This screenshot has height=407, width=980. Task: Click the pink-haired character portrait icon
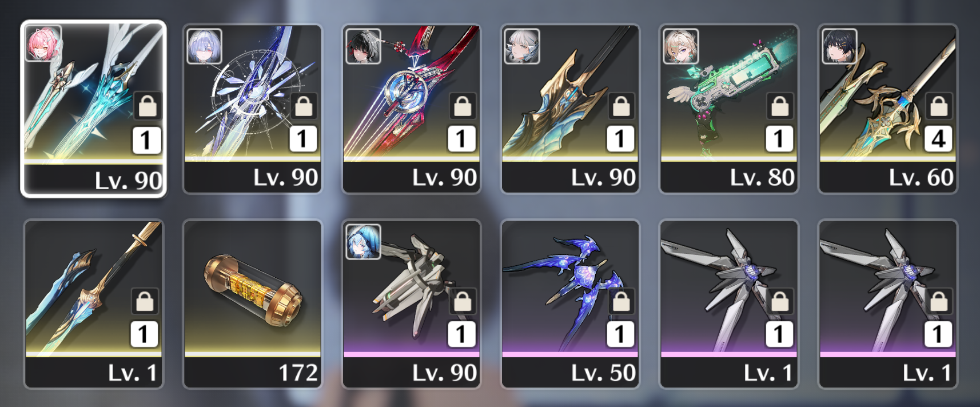(43, 43)
